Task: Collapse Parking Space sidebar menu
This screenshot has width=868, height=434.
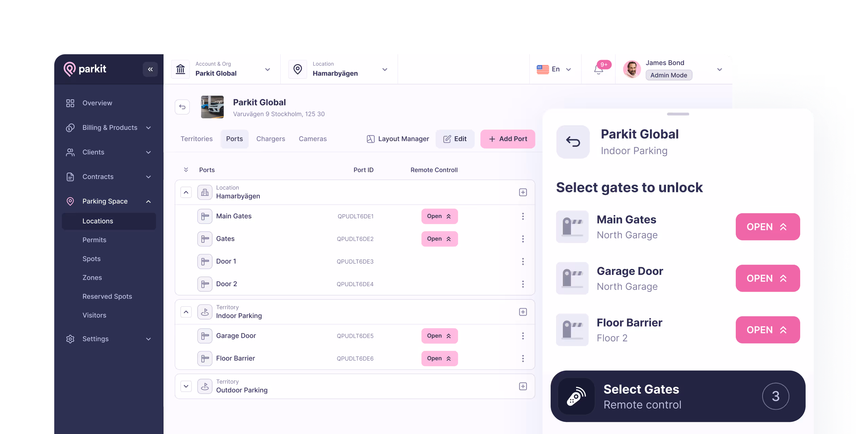Action: pos(149,202)
